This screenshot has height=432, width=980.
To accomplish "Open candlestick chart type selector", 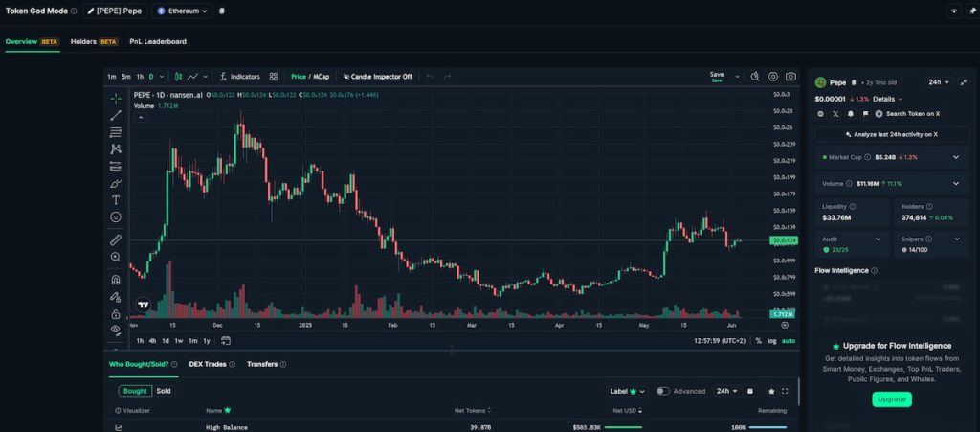I will click(178, 77).
